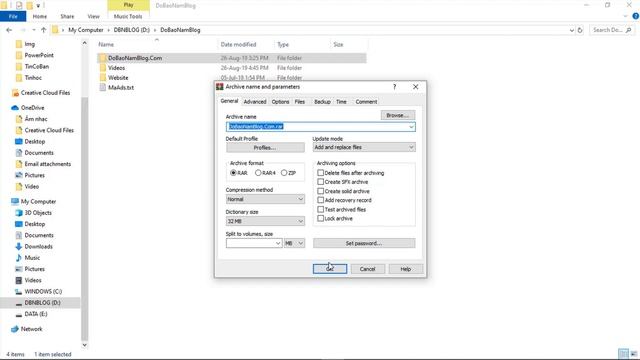Open Profiles button

pos(265,147)
